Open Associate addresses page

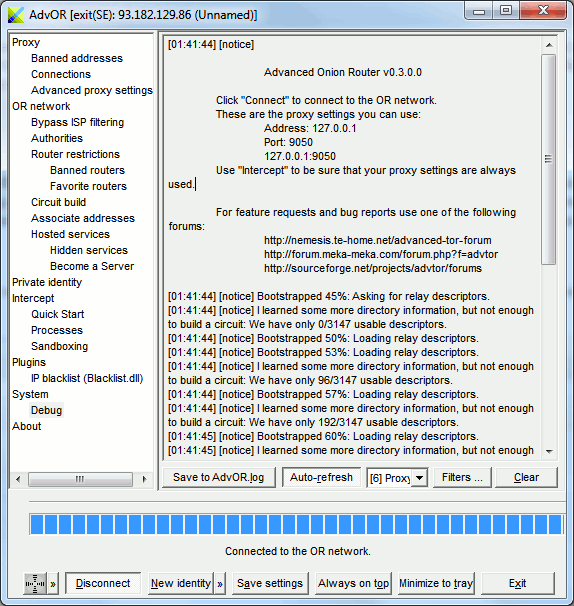(x=83, y=218)
